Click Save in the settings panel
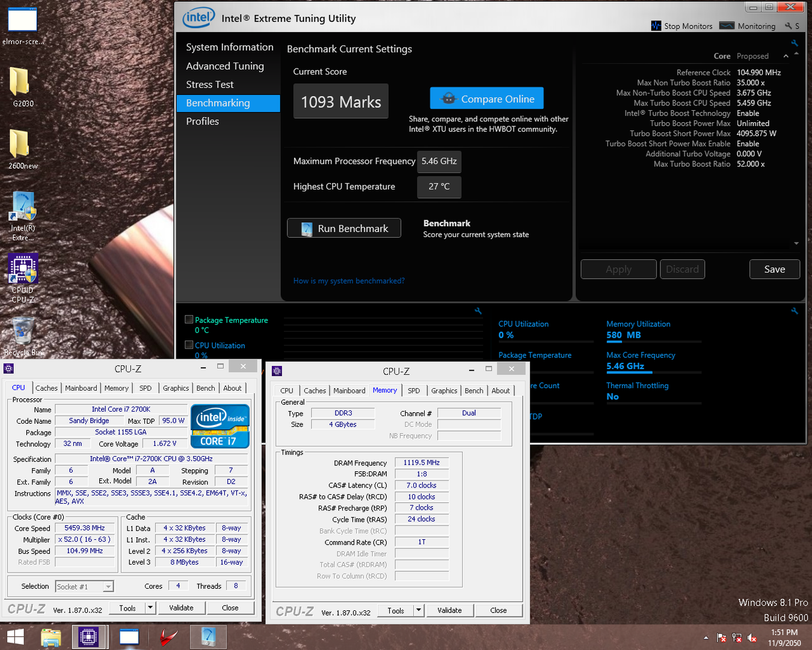 point(775,269)
